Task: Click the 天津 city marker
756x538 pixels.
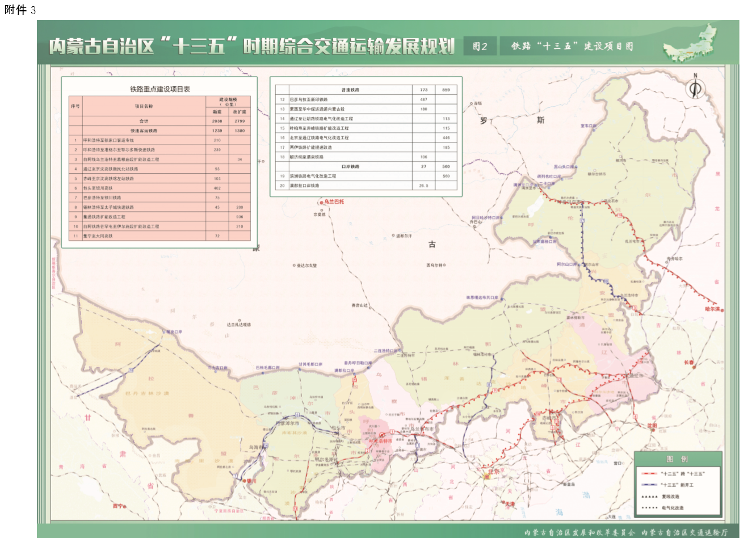Action: point(507,503)
